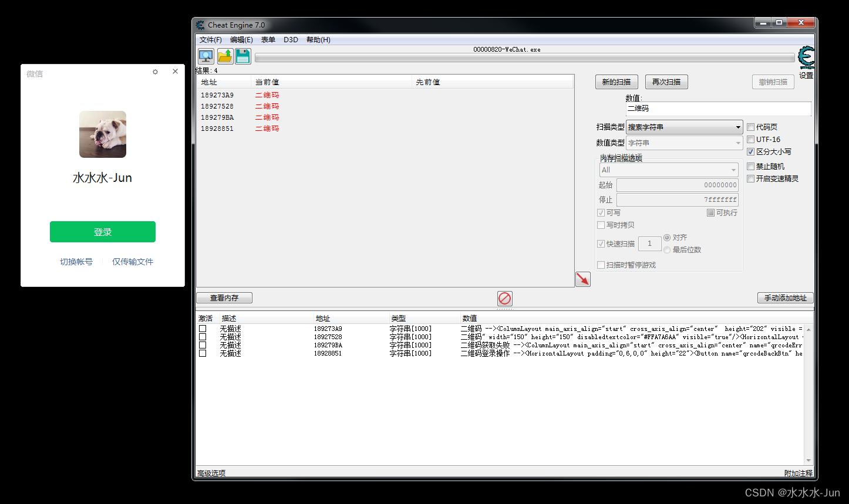Click the 地址 column header in results
The height and width of the screenshot is (504, 849).
(224, 82)
